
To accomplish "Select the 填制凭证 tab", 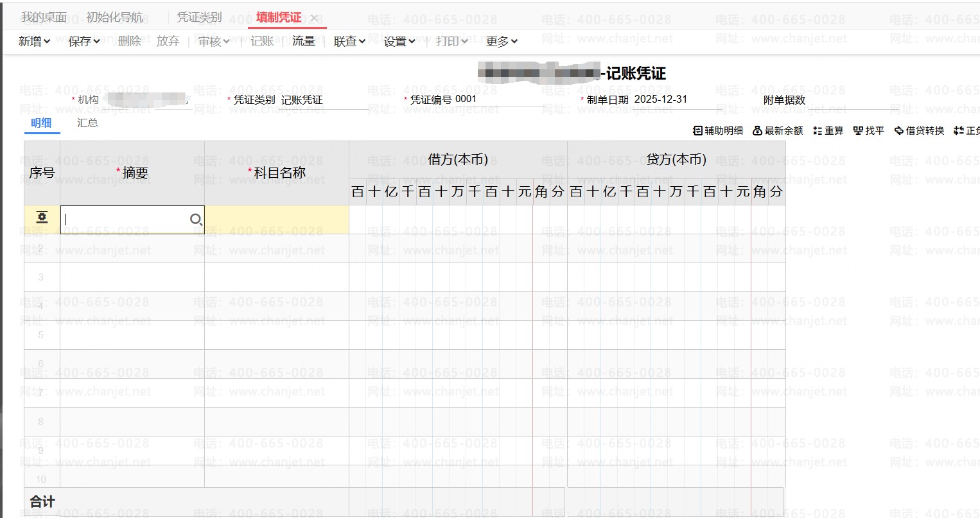I will pyautogui.click(x=279, y=17).
